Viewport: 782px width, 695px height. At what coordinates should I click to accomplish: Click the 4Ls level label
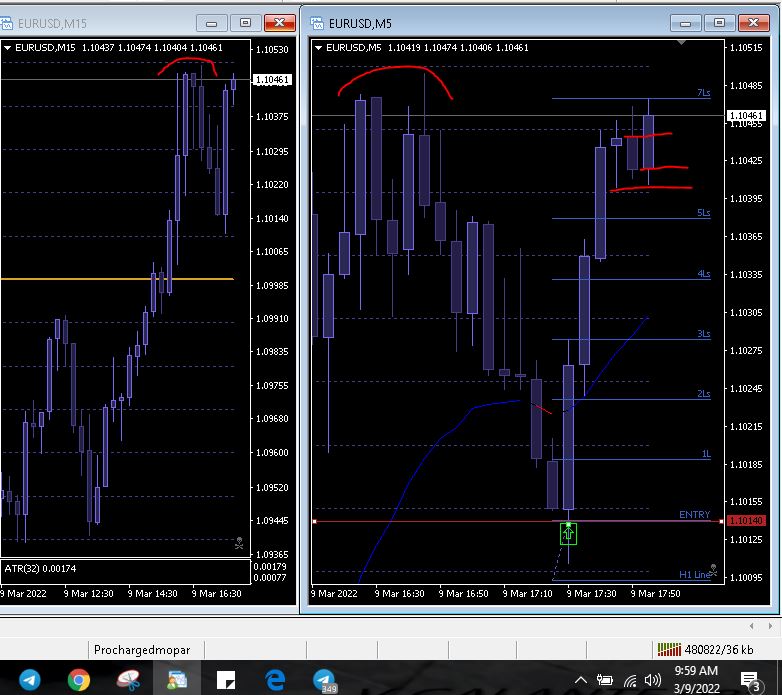[x=703, y=274]
